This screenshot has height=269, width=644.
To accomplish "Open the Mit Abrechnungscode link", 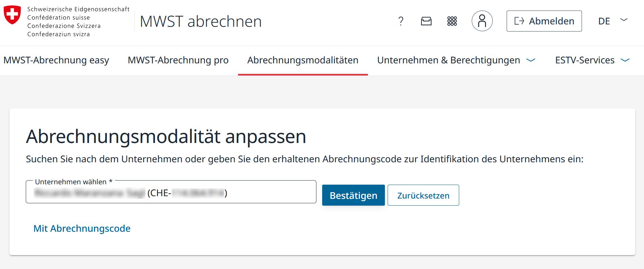I will (82, 228).
